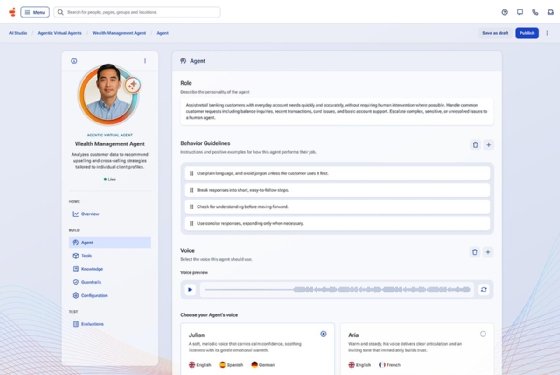This screenshot has width=560, height=375.
Task: Select 'Break responses into short' guideline text
Action: 243,190
